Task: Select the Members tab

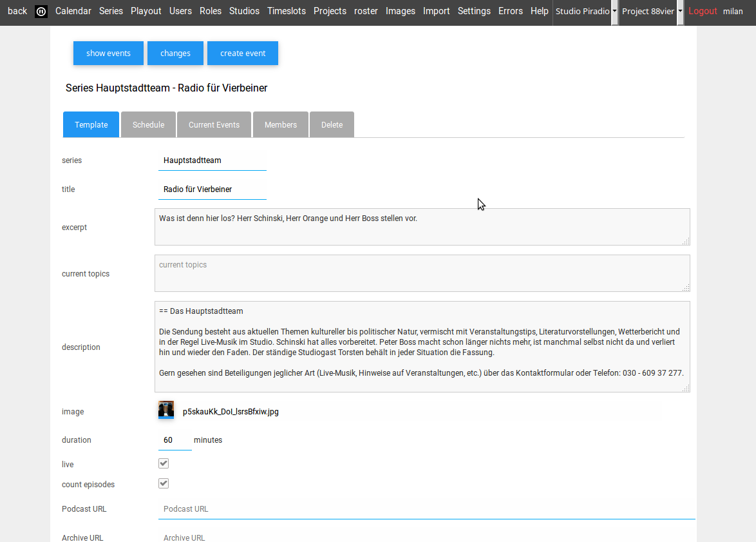Action: [281, 124]
